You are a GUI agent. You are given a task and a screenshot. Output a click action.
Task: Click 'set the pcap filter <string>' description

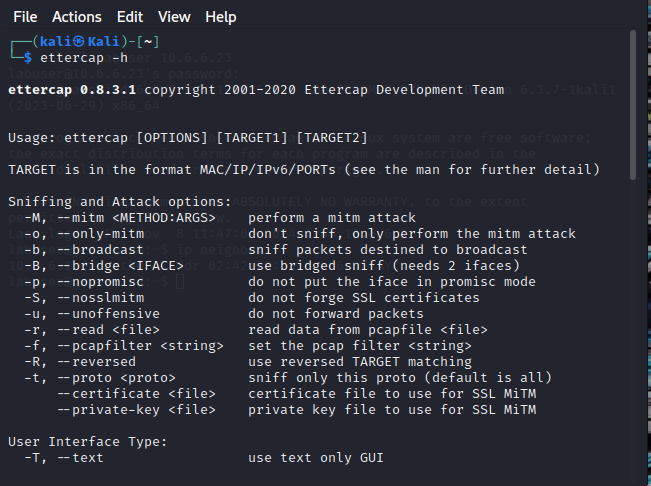pyautogui.click(x=360, y=346)
